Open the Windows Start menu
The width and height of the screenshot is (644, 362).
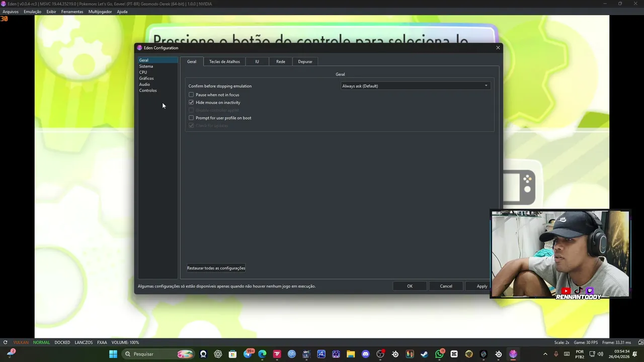[x=113, y=354]
